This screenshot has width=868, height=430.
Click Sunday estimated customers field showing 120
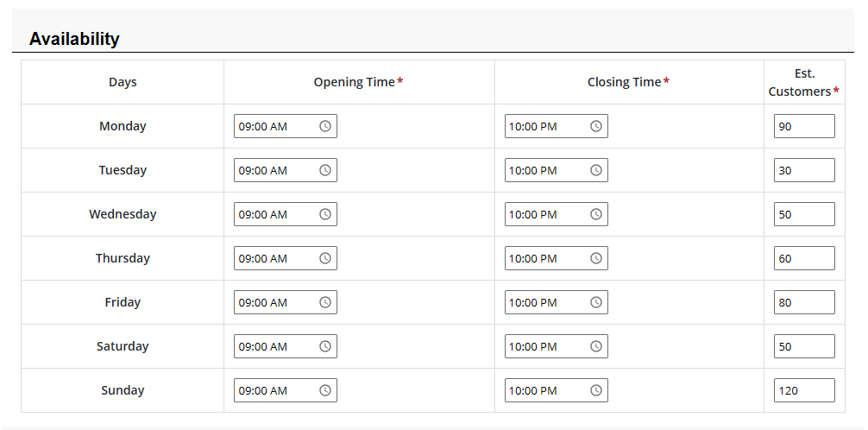point(803,390)
